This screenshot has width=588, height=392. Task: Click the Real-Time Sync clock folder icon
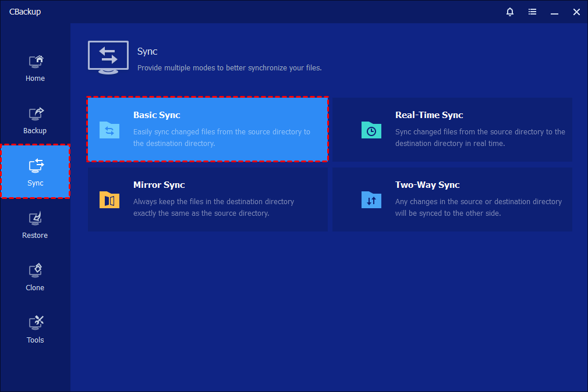(371, 130)
